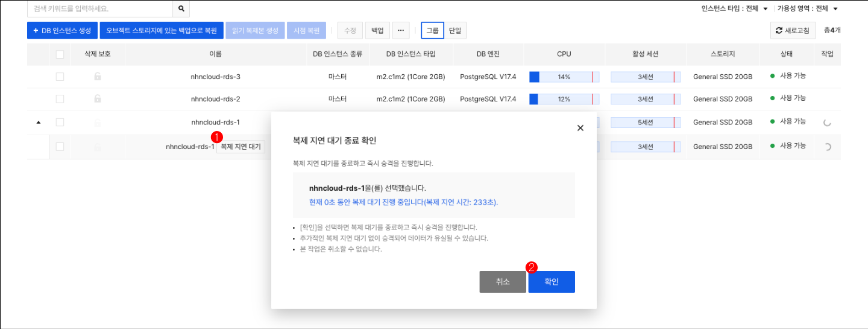Click 오브젝트 스토리지에 있는 백업으로 복원 button

[162, 30]
